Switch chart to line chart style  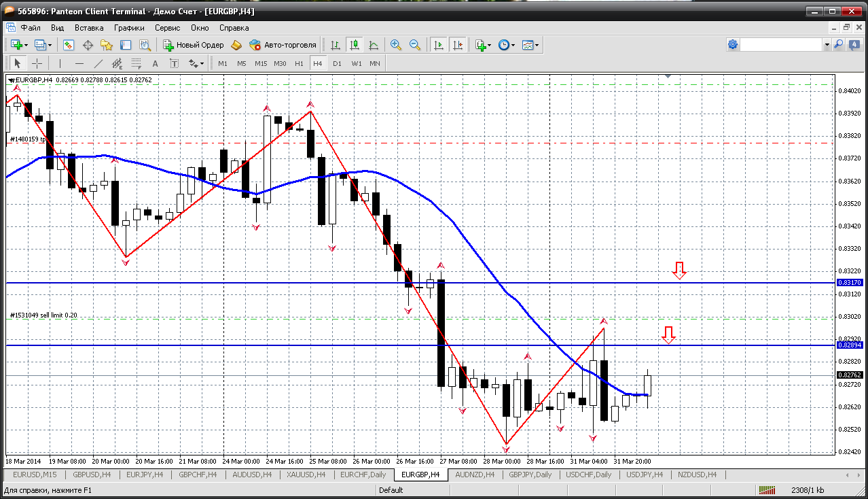coord(374,45)
